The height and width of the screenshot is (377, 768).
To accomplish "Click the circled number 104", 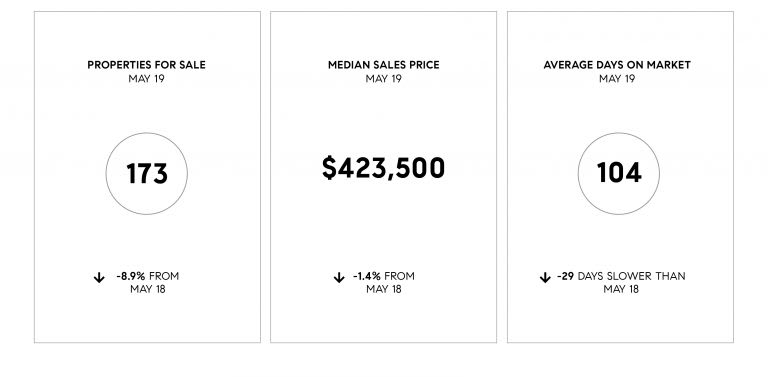I will (619, 173).
